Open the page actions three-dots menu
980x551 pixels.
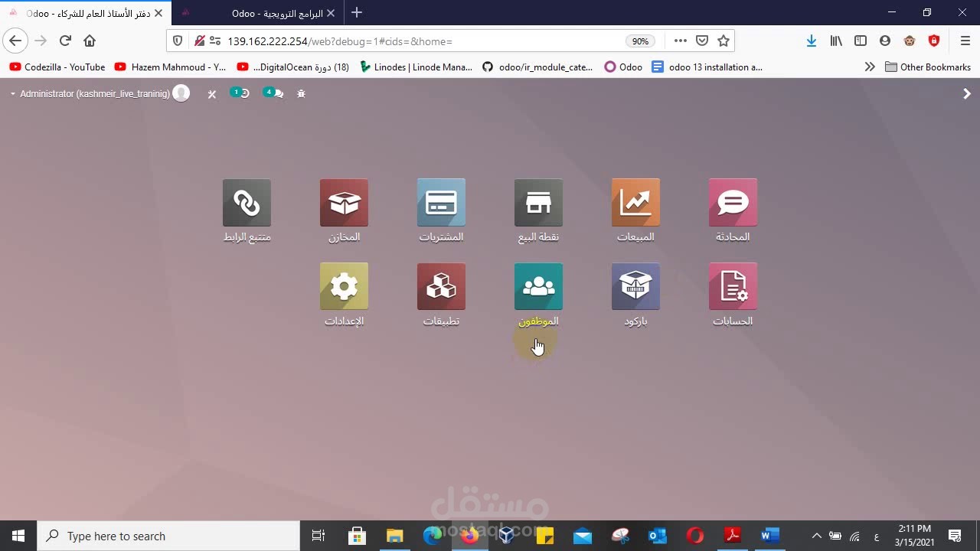point(680,41)
